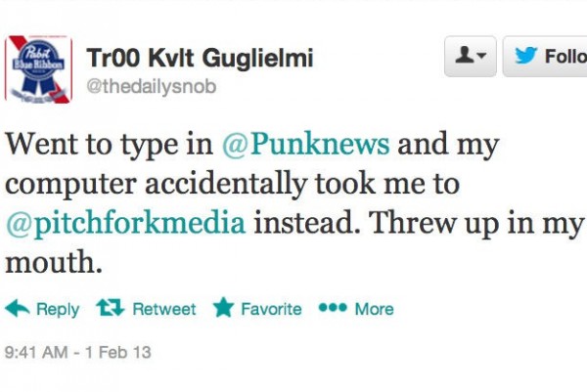Viewport: 587px width, 392px height.
Task: Open the Tr00 Kvlt Guglielmi profile name
Action: click(200, 58)
